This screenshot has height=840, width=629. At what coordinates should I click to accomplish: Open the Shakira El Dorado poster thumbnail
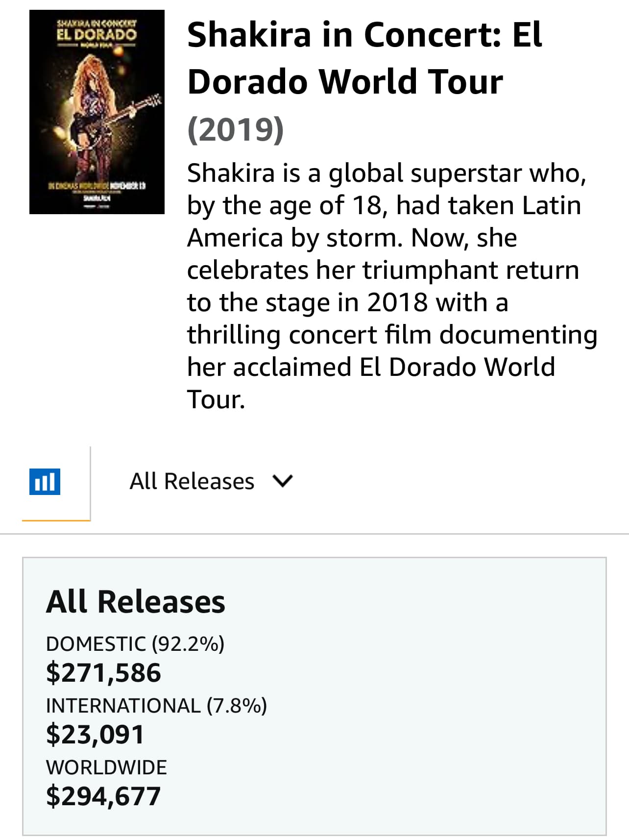click(97, 112)
